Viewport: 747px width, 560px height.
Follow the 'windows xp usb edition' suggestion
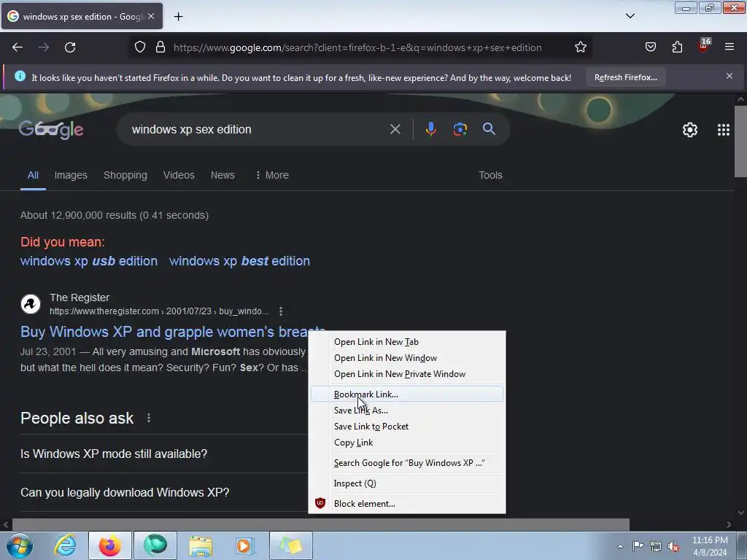coord(88,261)
